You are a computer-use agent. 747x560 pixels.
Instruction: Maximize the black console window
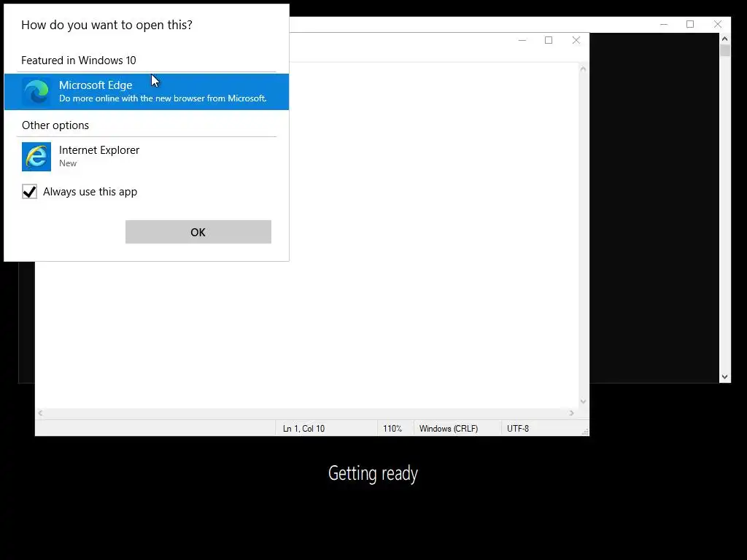coord(690,24)
